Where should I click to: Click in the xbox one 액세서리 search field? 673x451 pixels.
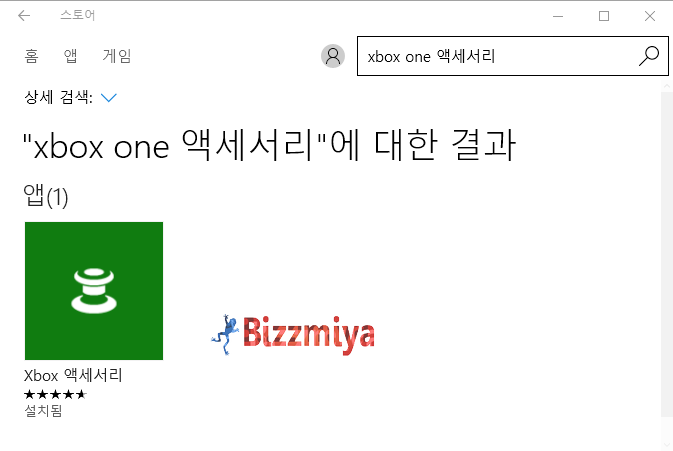pos(498,56)
